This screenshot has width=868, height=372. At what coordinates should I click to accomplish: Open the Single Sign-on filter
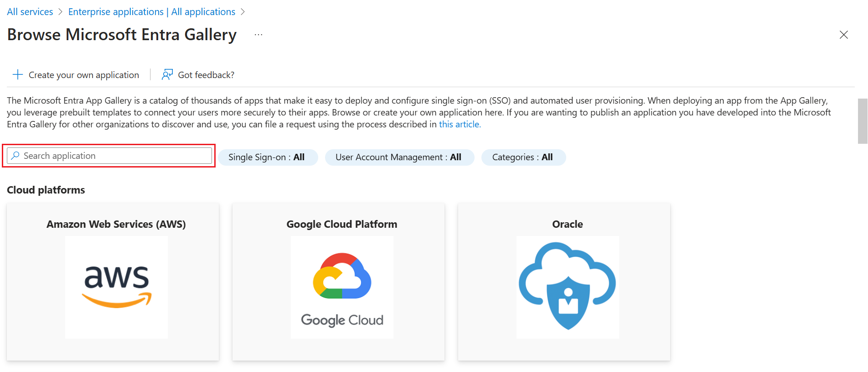(x=268, y=157)
